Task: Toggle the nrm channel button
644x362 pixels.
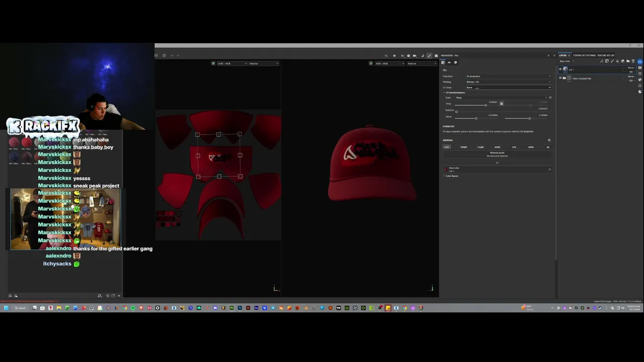Action: 514,147
